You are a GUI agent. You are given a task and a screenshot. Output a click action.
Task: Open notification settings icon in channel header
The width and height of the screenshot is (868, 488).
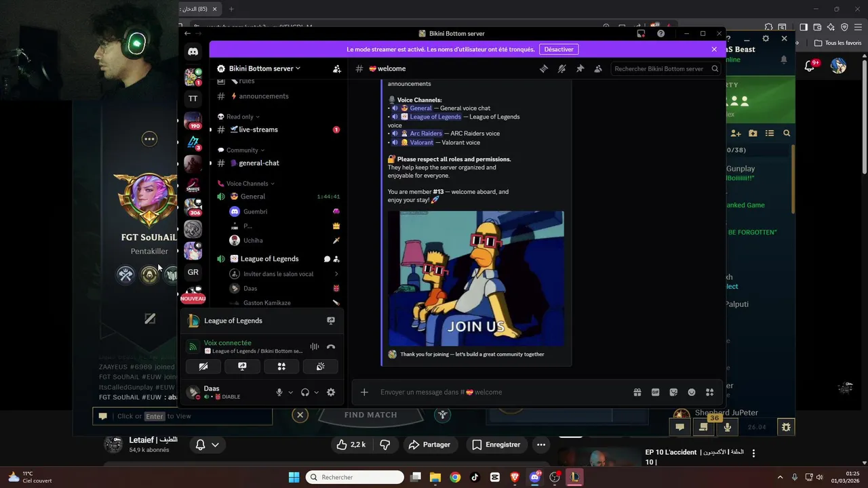(561, 68)
